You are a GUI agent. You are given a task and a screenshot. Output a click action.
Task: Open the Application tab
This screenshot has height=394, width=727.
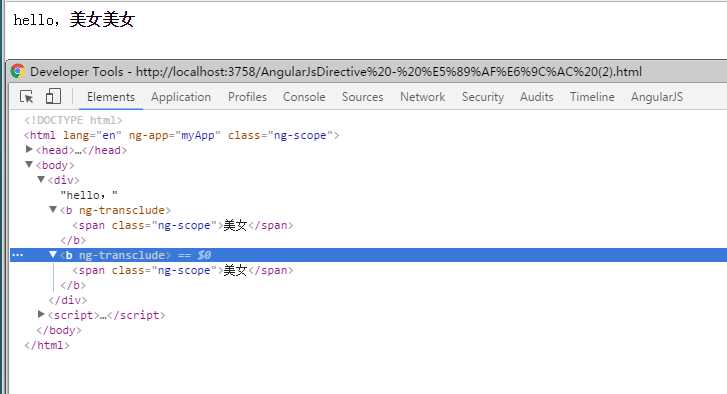tap(181, 97)
